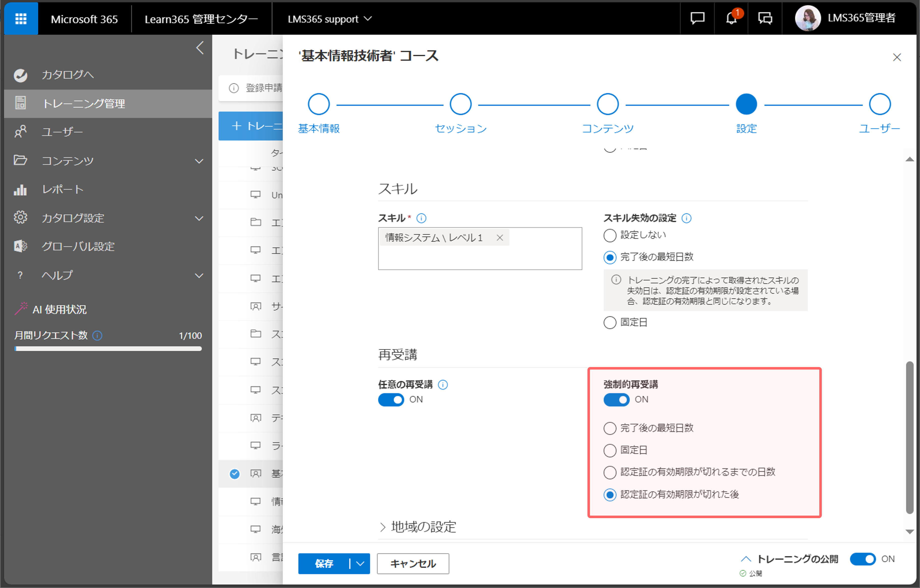The height and width of the screenshot is (588, 920).
Task: Click info icon beside スキル失効の設定
Action: point(686,218)
